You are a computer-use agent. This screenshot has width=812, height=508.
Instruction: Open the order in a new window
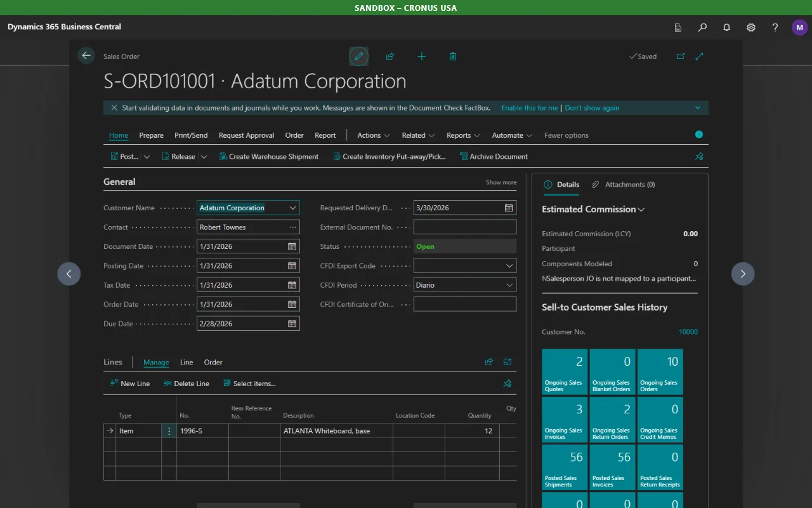[x=681, y=57]
